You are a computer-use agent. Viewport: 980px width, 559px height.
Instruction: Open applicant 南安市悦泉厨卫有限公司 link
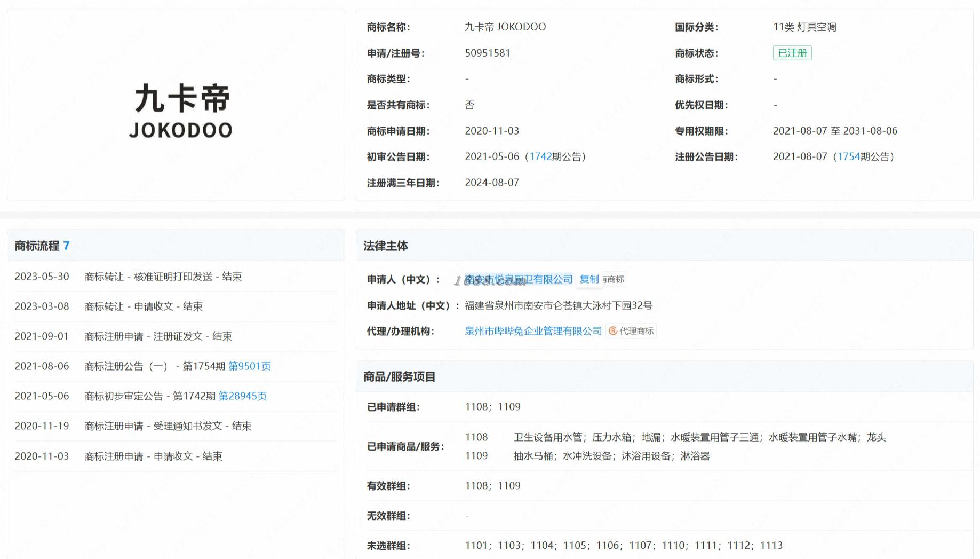point(519,279)
